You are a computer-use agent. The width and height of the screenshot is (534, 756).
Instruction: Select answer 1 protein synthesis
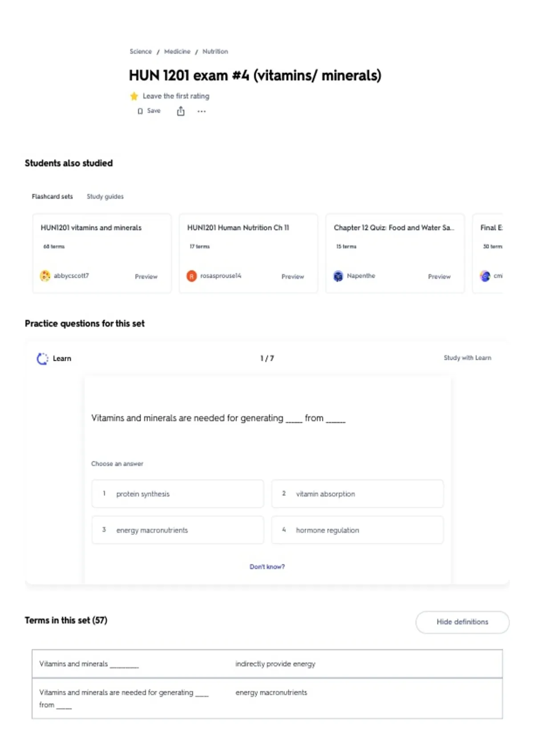(x=178, y=494)
